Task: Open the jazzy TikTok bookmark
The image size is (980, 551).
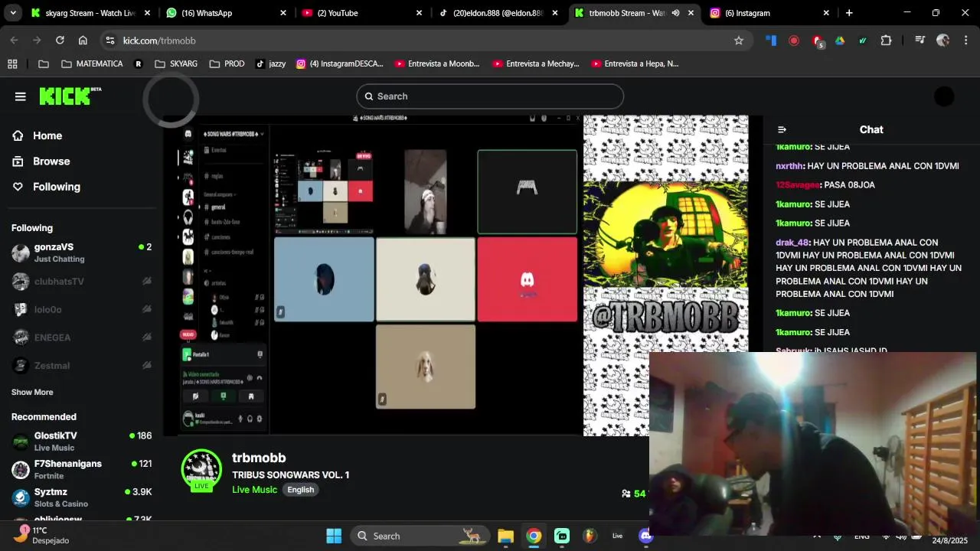Action: pyautogui.click(x=270, y=64)
